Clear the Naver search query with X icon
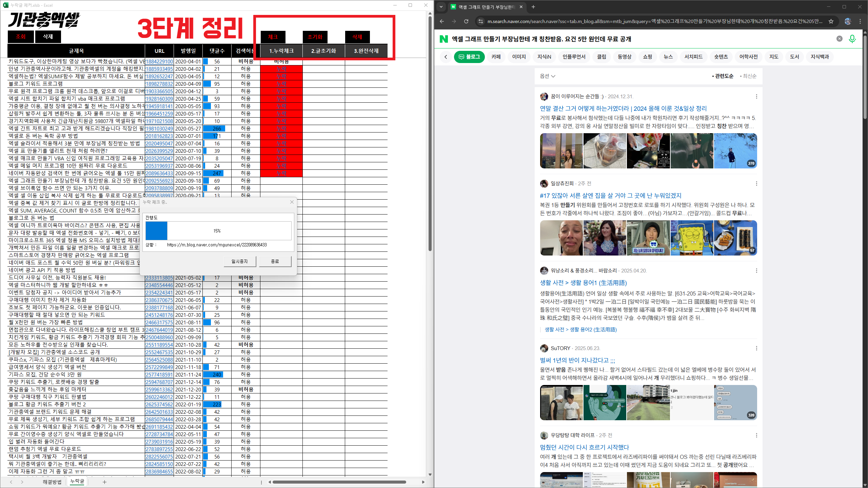 pos(839,39)
